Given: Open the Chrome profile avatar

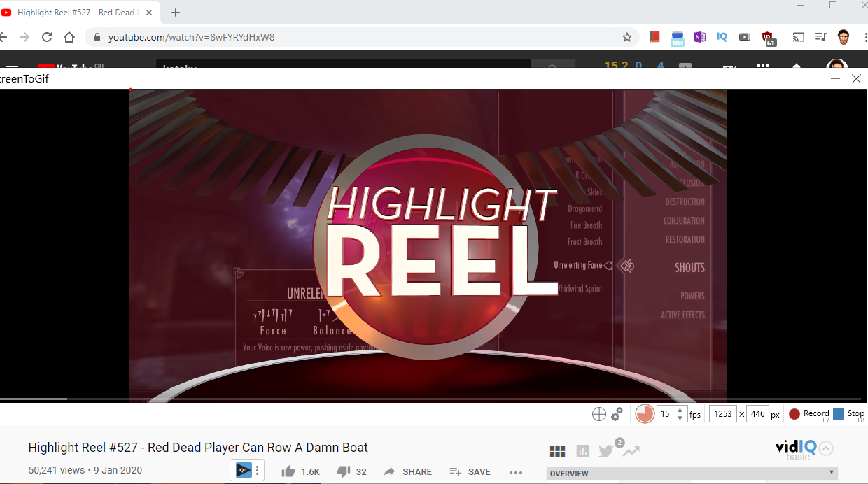Looking at the screenshot, I should (844, 37).
